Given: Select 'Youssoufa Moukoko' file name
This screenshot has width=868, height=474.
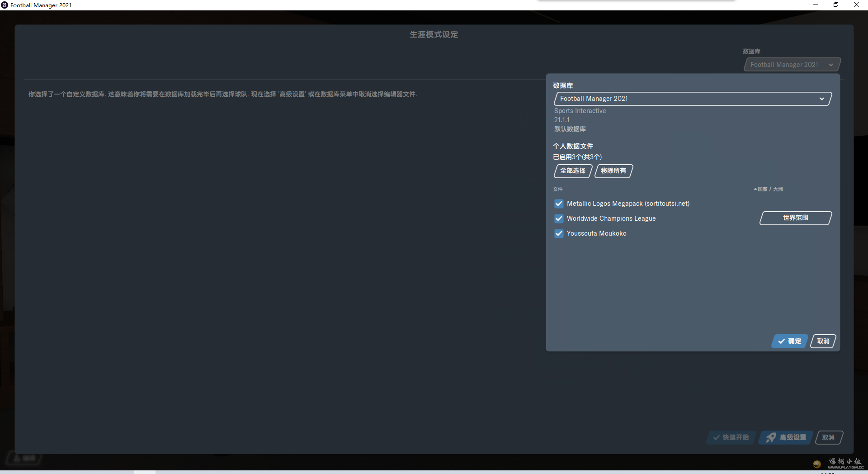Looking at the screenshot, I should (x=597, y=233).
